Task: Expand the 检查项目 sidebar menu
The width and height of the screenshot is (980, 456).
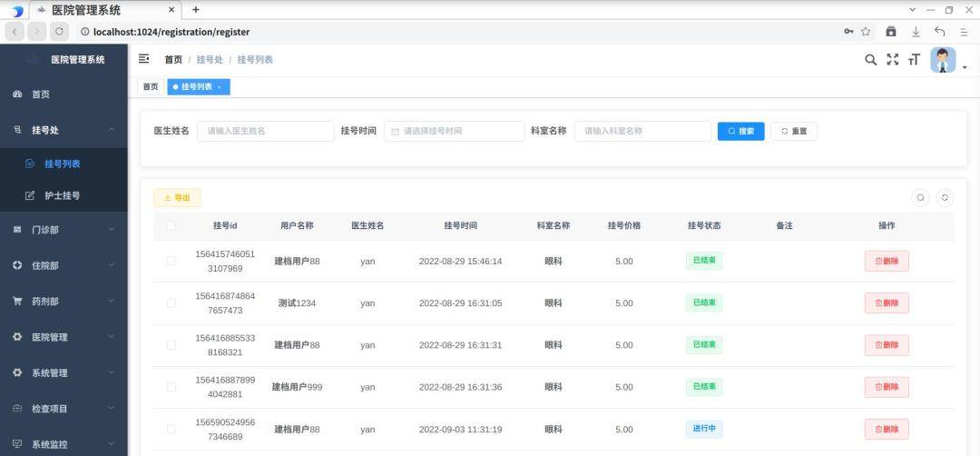Action: tap(112, 409)
